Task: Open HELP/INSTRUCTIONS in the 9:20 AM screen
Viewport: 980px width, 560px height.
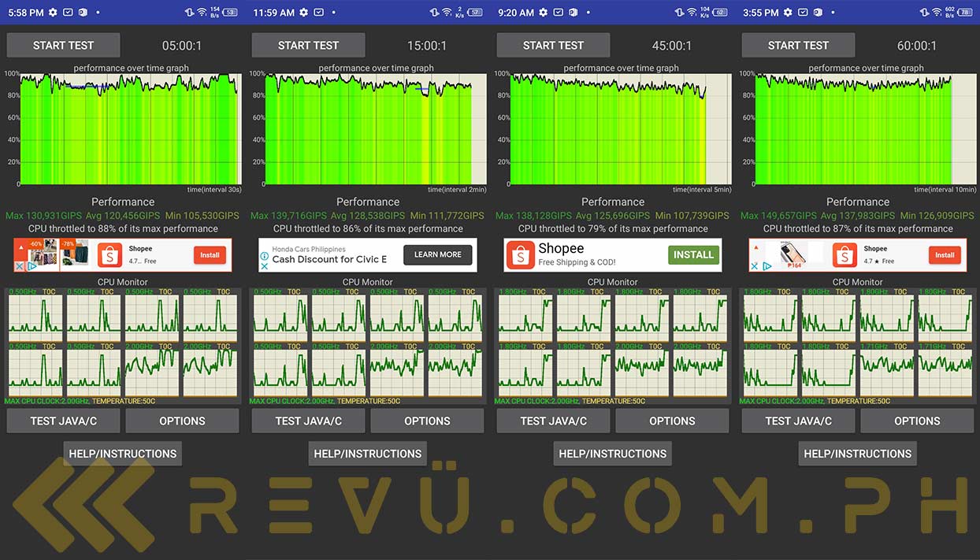Action: 613,454
